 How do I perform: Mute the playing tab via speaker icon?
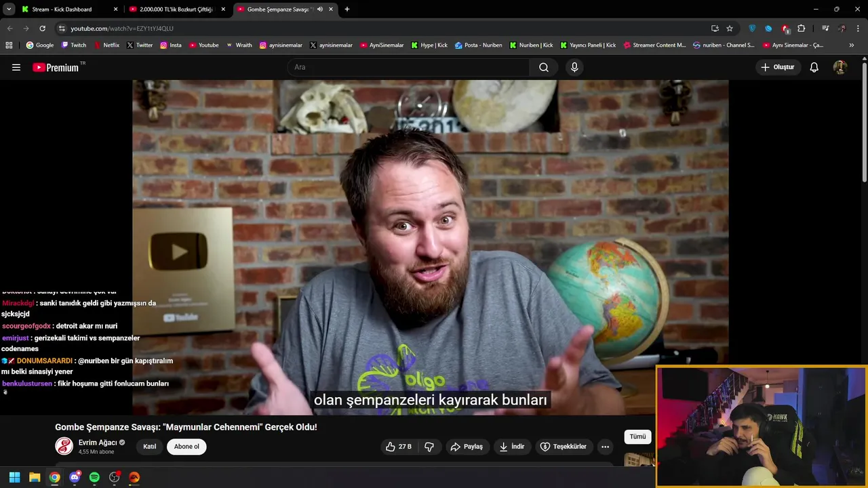pyautogui.click(x=320, y=9)
